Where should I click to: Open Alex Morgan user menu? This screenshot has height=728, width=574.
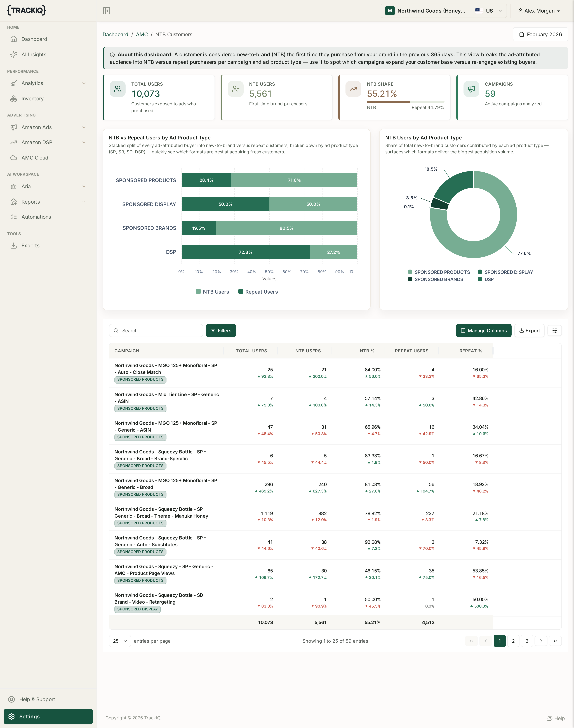539,11
